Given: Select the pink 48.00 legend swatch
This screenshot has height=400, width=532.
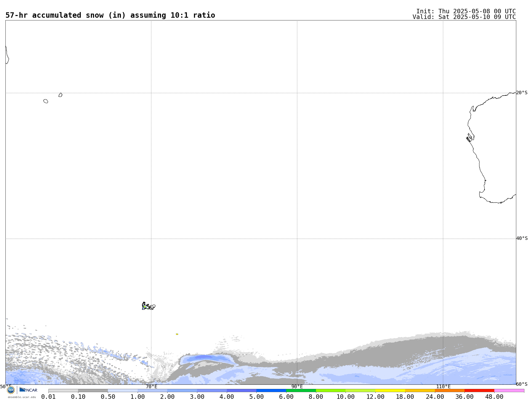Looking at the screenshot, I should tap(509, 391).
